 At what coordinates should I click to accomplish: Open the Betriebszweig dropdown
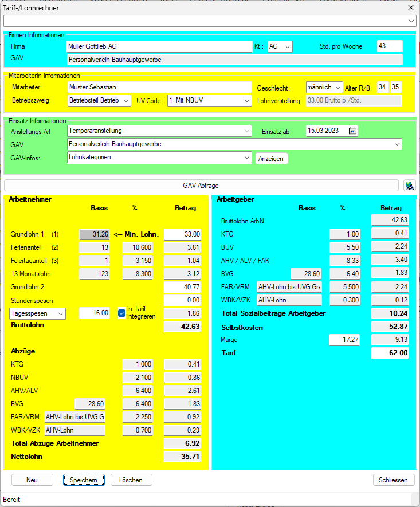126,101
